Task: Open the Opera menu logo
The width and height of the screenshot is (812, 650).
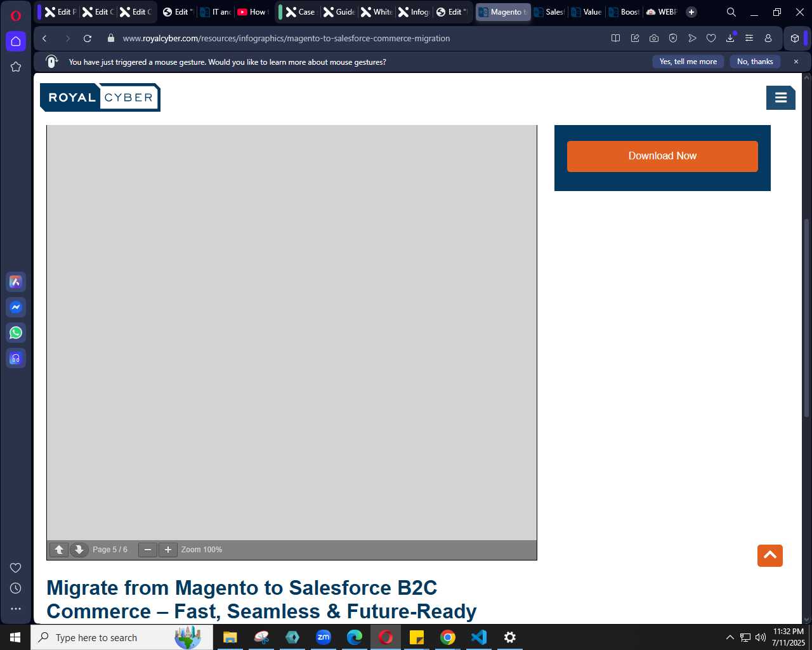Action: click(16, 15)
